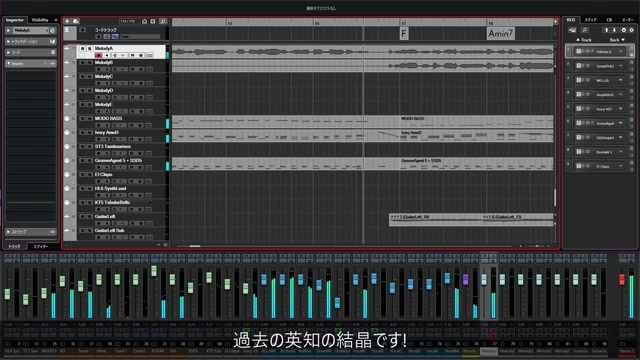Open the Rack dropdown menu
This screenshot has height=360, width=640.
tap(617, 40)
